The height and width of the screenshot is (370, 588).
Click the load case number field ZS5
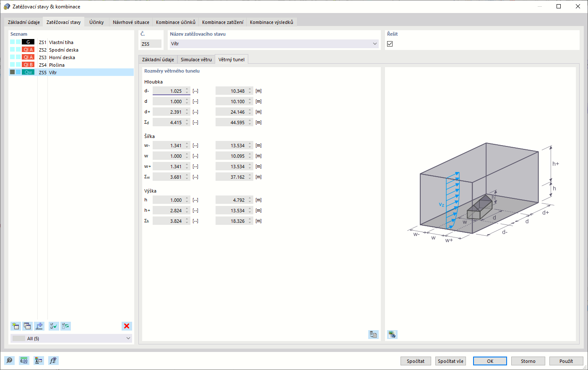151,44
